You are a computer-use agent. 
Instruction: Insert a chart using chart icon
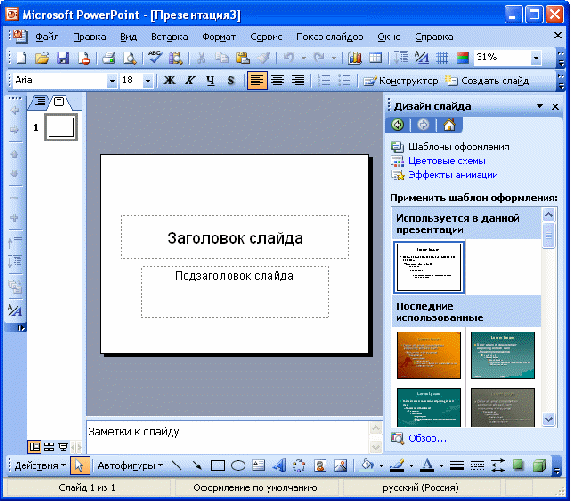(354, 58)
